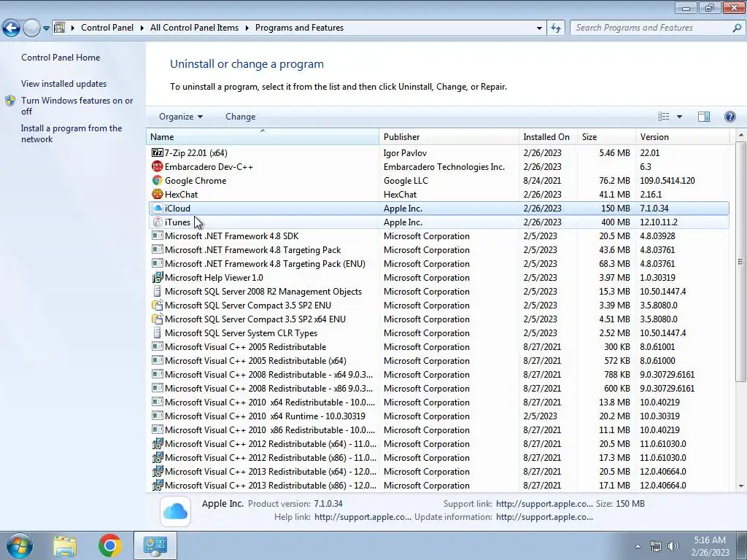Click the scrollbar down arrow
747x560 pixels.
pyautogui.click(x=740, y=486)
